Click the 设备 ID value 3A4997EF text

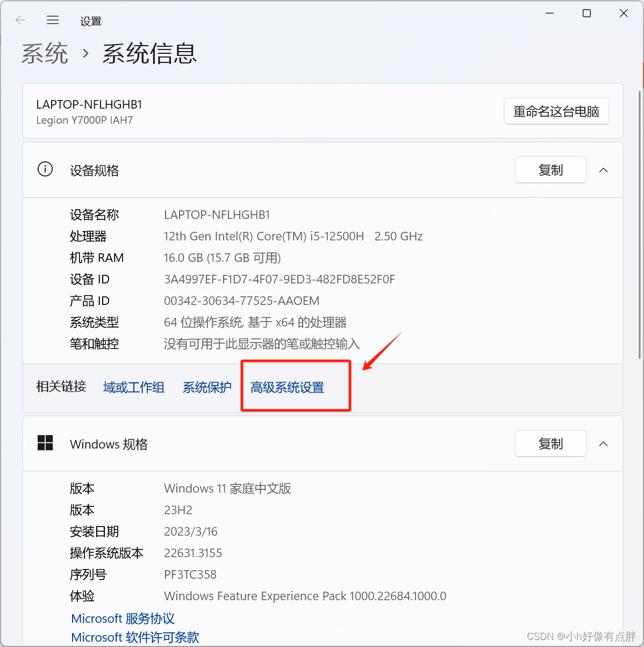click(x=280, y=279)
